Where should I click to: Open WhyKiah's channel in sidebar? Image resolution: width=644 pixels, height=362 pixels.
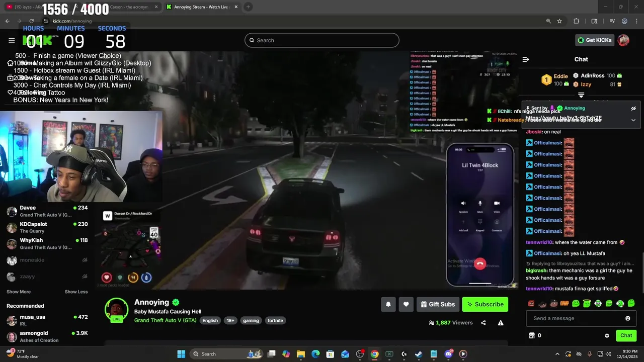point(47,243)
